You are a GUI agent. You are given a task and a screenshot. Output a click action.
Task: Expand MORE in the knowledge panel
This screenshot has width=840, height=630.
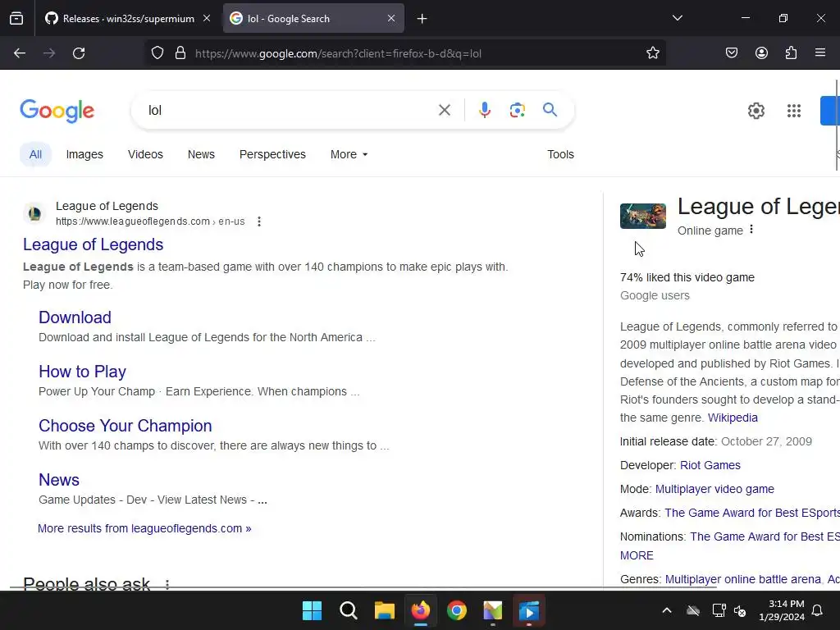(x=637, y=555)
